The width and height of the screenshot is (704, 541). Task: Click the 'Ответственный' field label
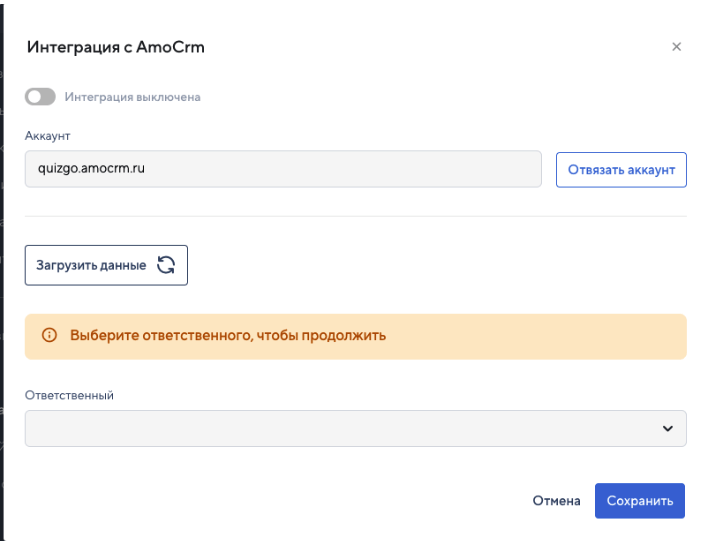pos(69,395)
